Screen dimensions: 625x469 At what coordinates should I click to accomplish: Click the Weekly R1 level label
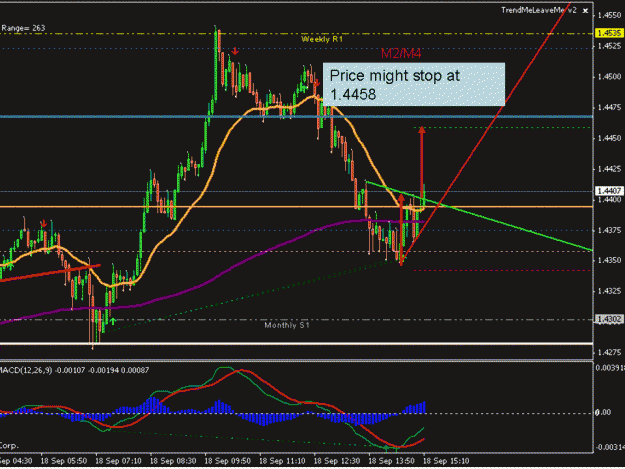tap(322, 39)
